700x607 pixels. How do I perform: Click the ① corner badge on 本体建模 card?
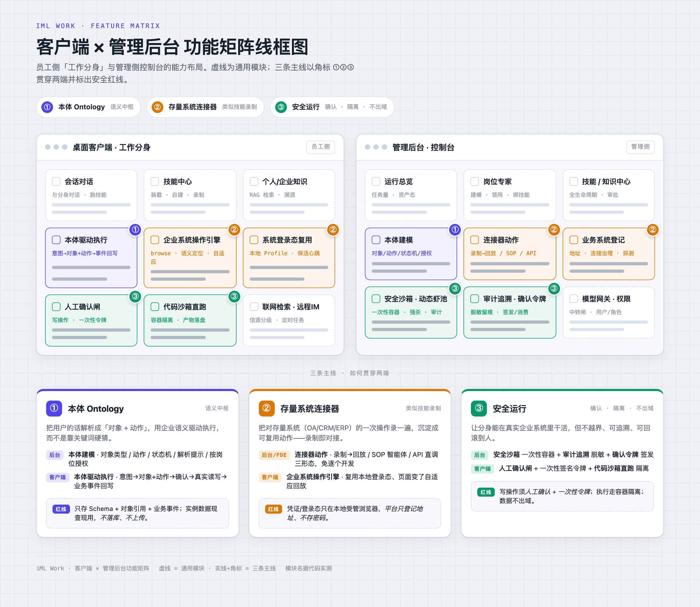(455, 230)
